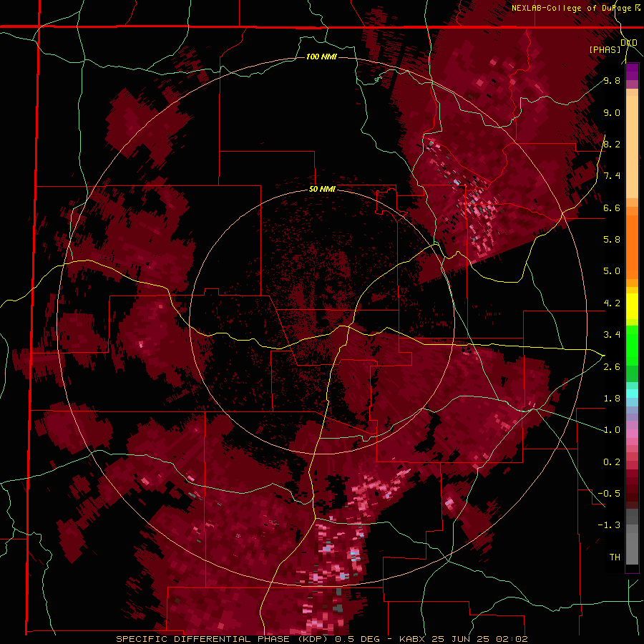644x644 pixels.
Task: Click the -0.5 scale value
Action: coord(610,494)
